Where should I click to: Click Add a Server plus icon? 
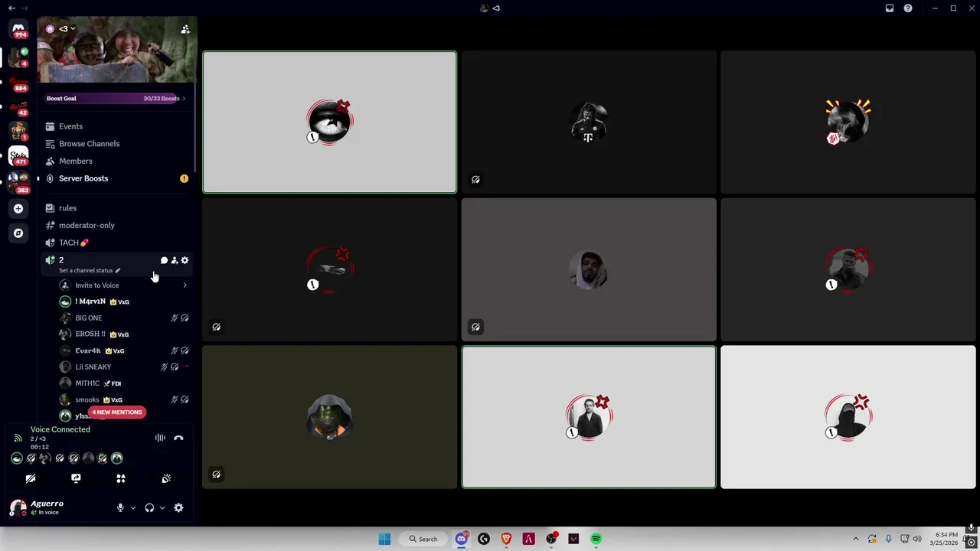pos(18,208)
